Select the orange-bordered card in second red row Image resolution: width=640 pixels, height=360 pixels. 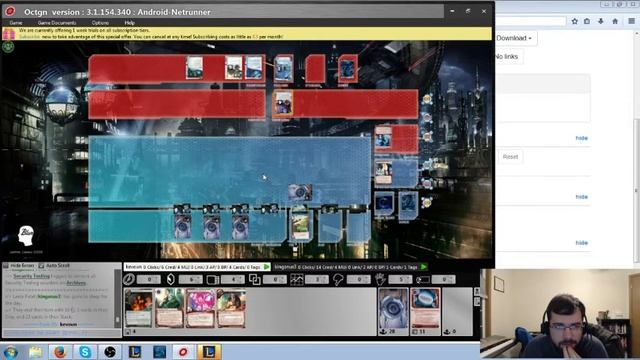pyautogui.click(x=283, y=103)
